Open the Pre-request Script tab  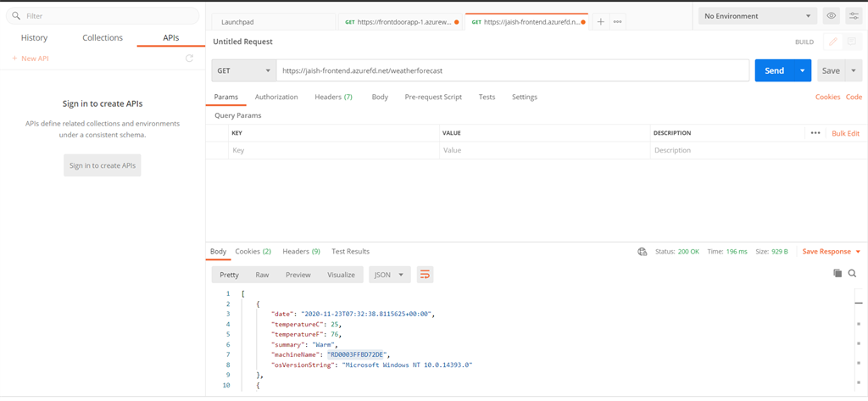tap(433, 97)
